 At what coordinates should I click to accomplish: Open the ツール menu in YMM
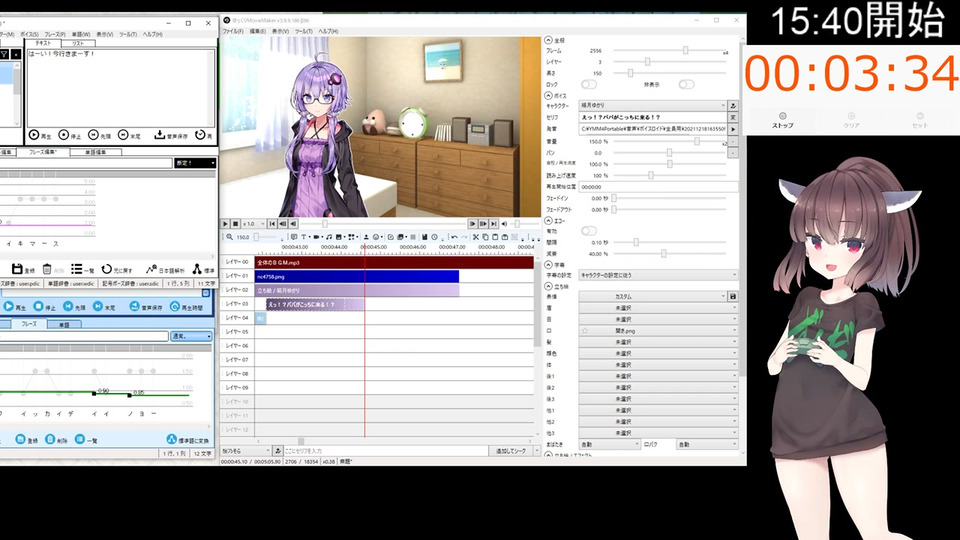coord(304,31)
